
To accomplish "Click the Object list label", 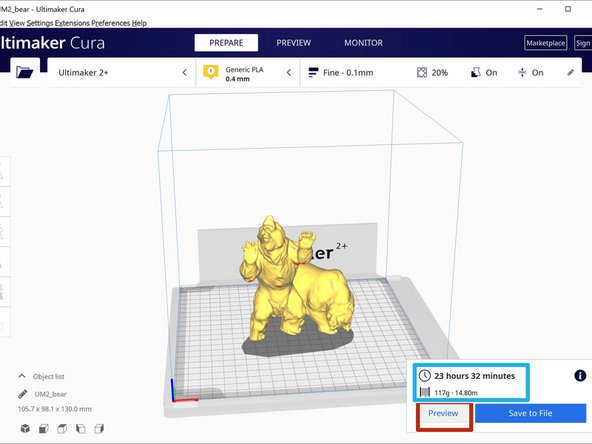I will [x=48, y=376].
